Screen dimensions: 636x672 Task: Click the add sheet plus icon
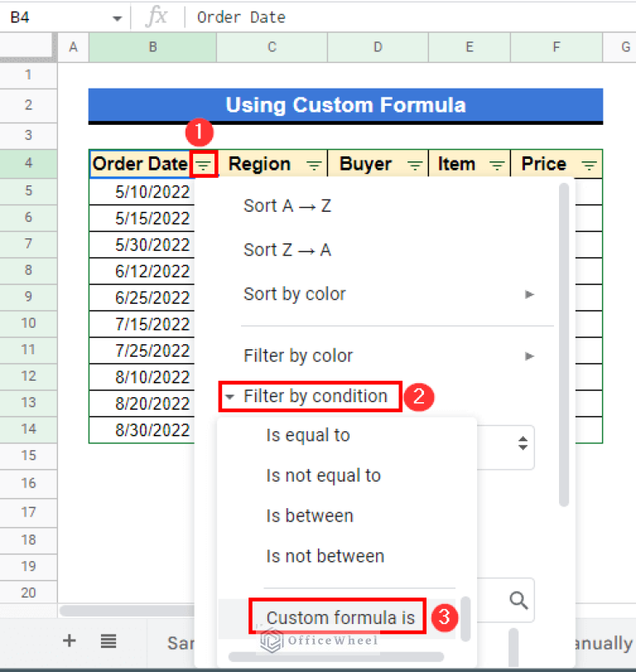pyautogui.click(x=70, y=641)
